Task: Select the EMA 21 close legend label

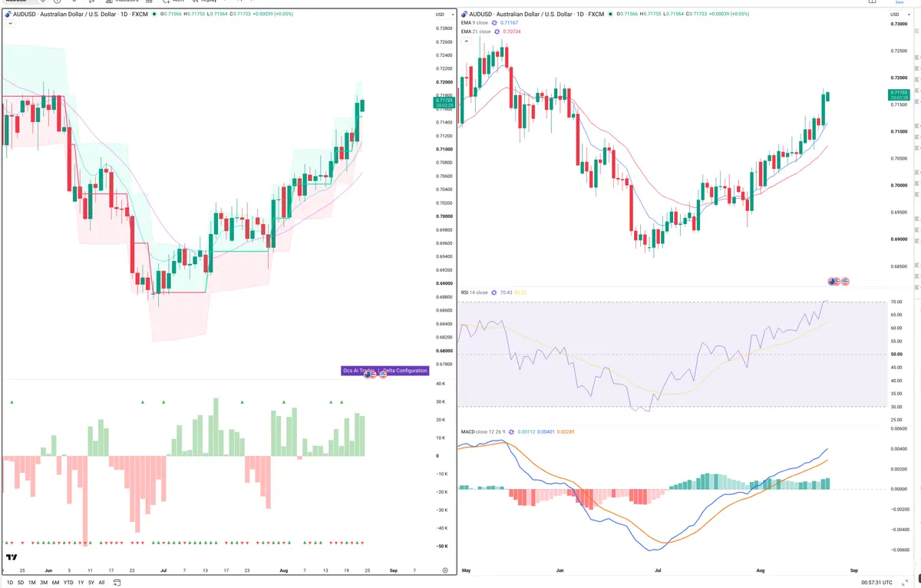Action: tap(476, 31)
